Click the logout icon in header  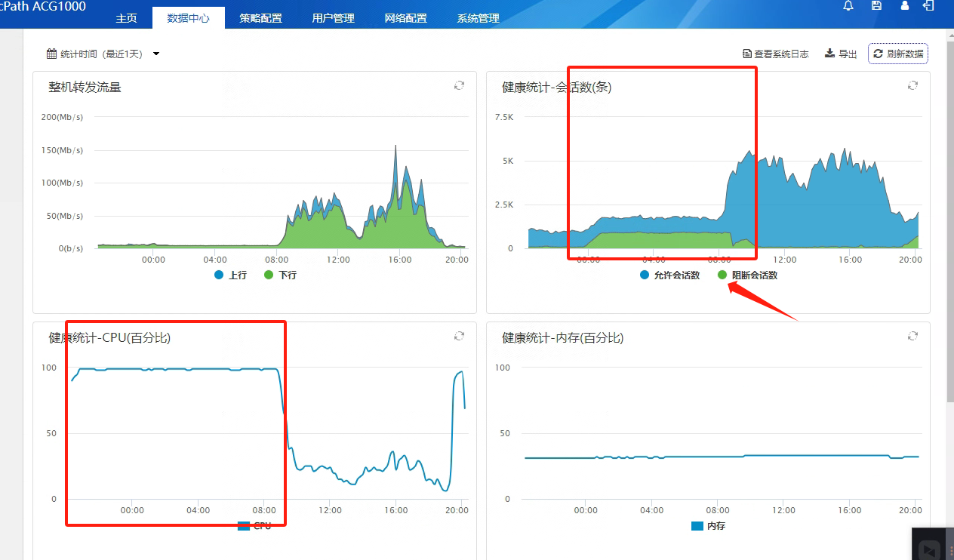click(928, 5)
